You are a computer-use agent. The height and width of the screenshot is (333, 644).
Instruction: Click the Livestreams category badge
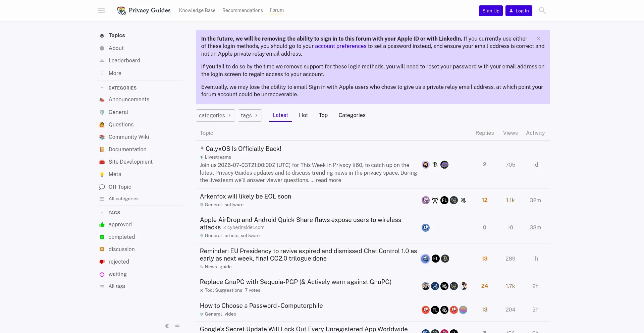pos(216,157)
